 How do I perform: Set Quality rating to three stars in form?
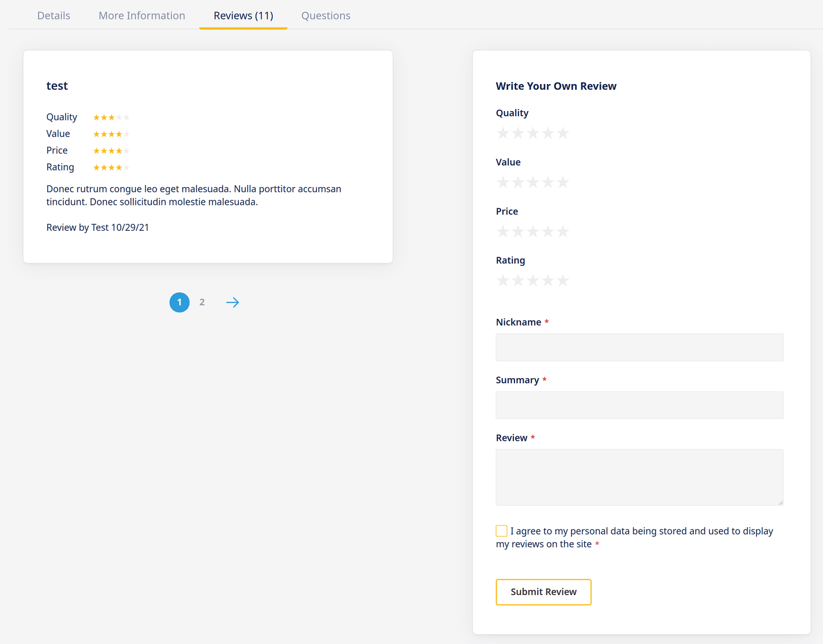pyautogui.click(x=533, y=133)
